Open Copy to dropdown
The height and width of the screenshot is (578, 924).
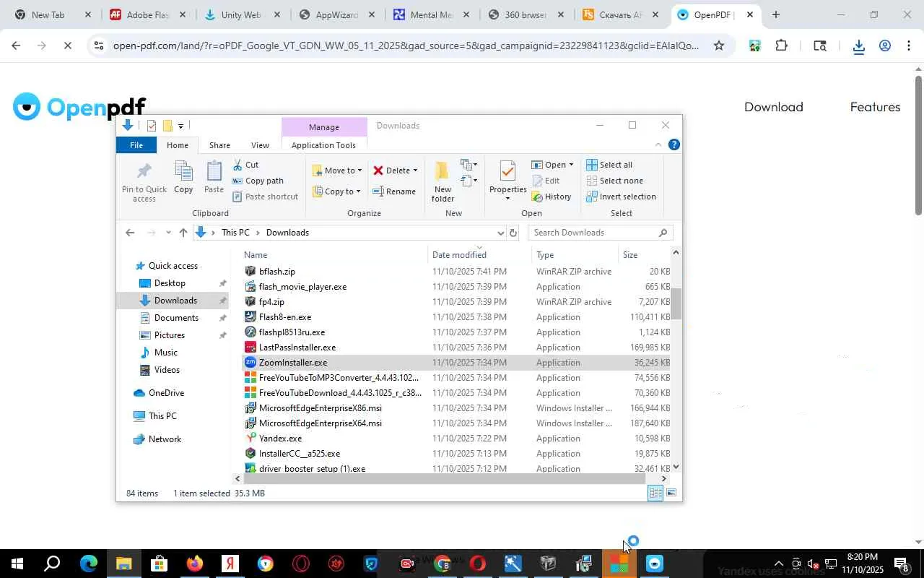click(337, 191)
